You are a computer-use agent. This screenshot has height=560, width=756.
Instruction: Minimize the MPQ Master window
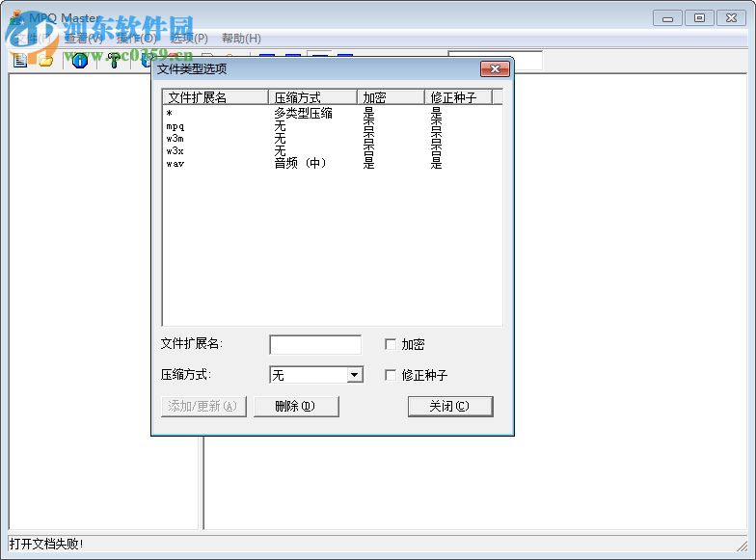click(x=667, y=18)
